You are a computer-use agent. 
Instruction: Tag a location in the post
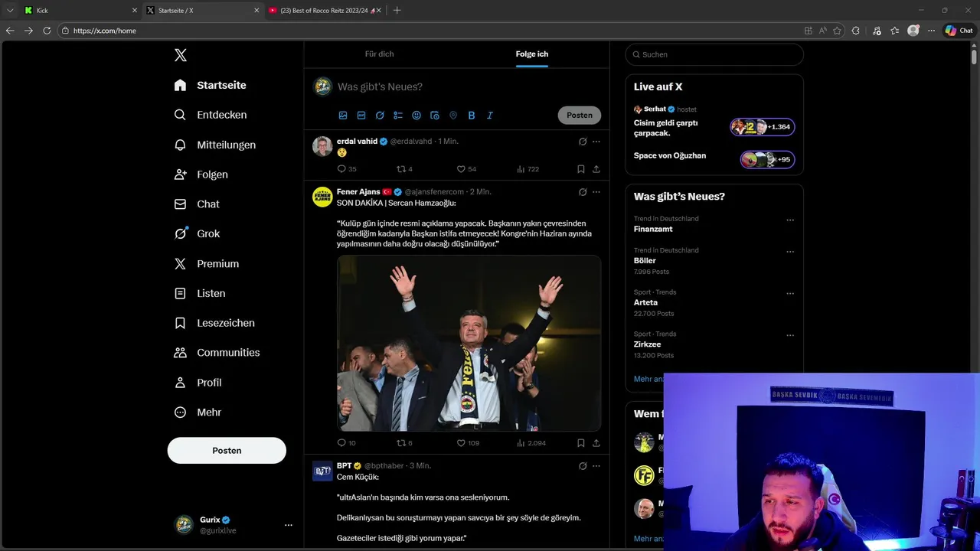[453, 116]
